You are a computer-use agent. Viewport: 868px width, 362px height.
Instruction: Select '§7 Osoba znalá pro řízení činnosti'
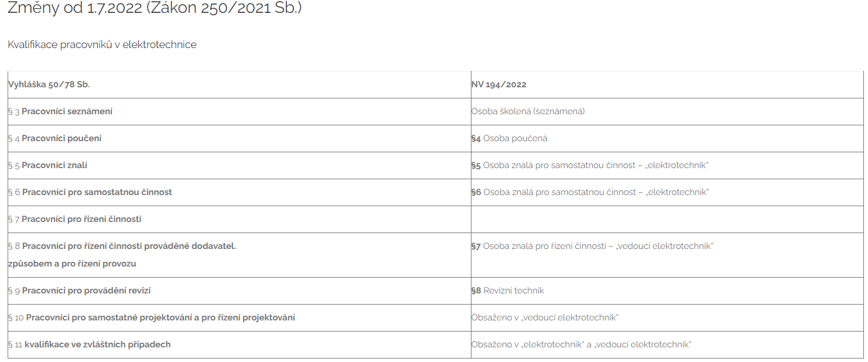click(592, 246)
